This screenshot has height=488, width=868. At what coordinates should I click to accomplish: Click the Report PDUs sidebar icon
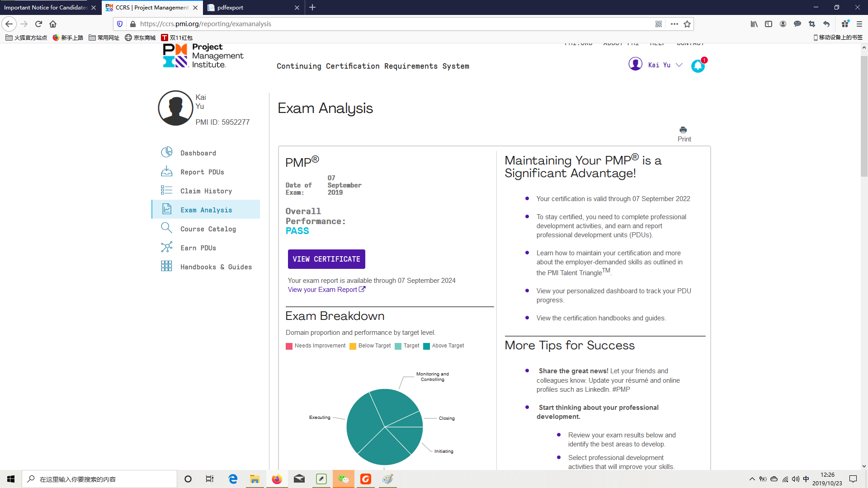coord(166,172)
